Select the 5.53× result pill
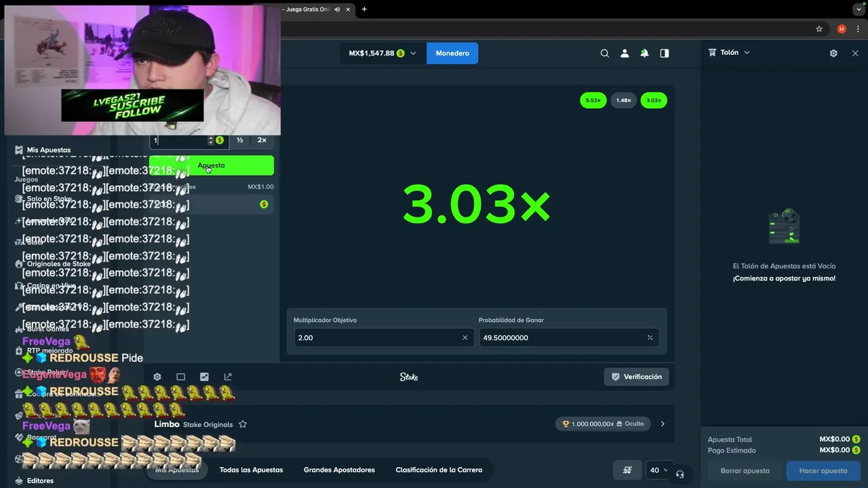Image resolution: width=868 pixels, height=488 pixels. pyautogui.click(x=593, y=100)
